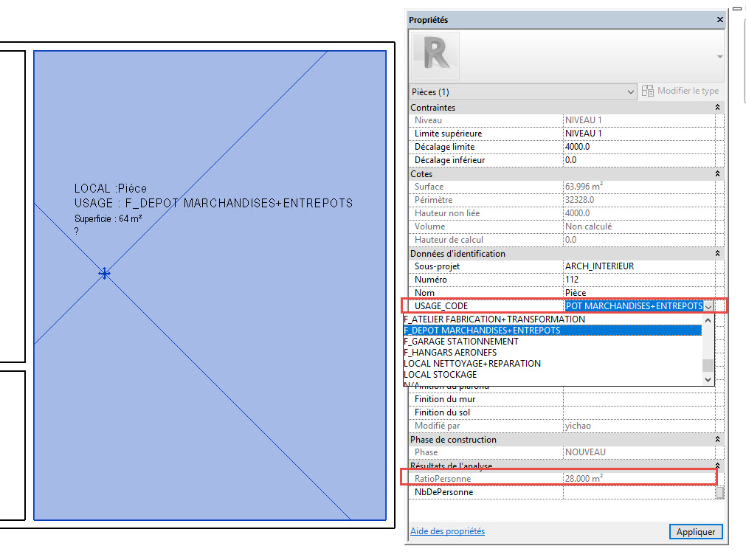Edit the Numéro value 112
Viewport: 746px width, 560px height.
coord(639,280)
